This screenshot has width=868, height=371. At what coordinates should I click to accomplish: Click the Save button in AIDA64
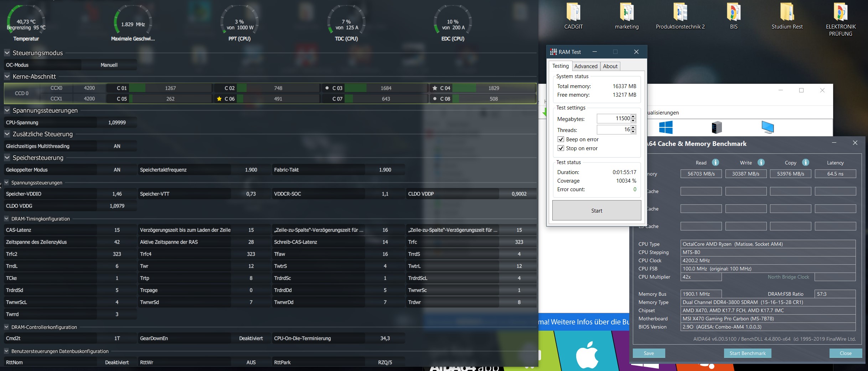click(649, 353)
